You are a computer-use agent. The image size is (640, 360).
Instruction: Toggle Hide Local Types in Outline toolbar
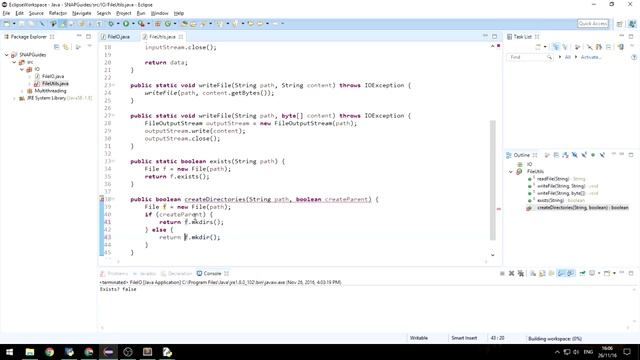coord(602,155)
